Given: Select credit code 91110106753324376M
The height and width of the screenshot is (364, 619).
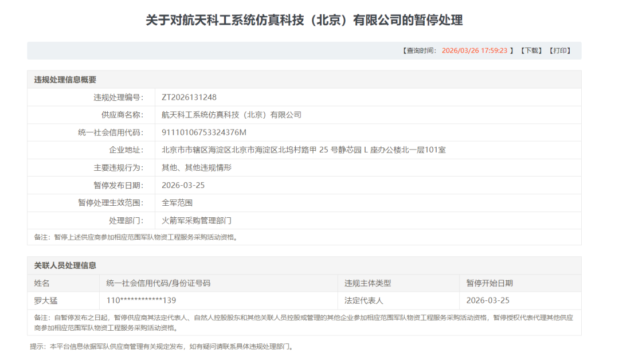Looking at the screenshot, I should [204, 132].
